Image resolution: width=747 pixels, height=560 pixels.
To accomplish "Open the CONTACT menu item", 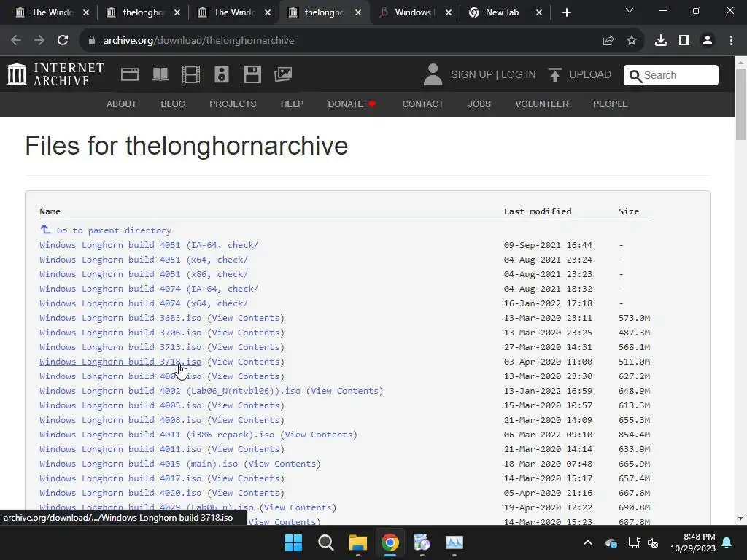I will point(423,104).
